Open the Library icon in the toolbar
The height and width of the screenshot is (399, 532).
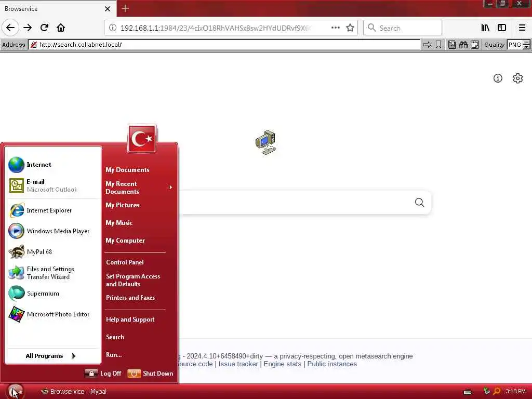[x=485, y=28]
